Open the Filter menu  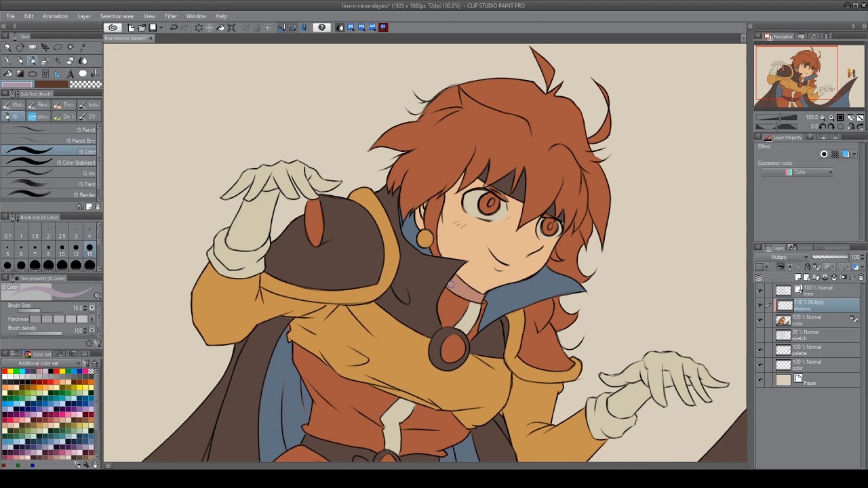pyautogui.click(x=171, y=16)
